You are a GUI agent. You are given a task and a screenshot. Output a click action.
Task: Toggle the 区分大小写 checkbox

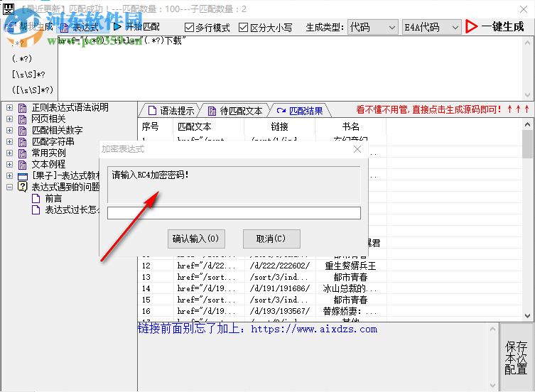(x=243, y=27)
